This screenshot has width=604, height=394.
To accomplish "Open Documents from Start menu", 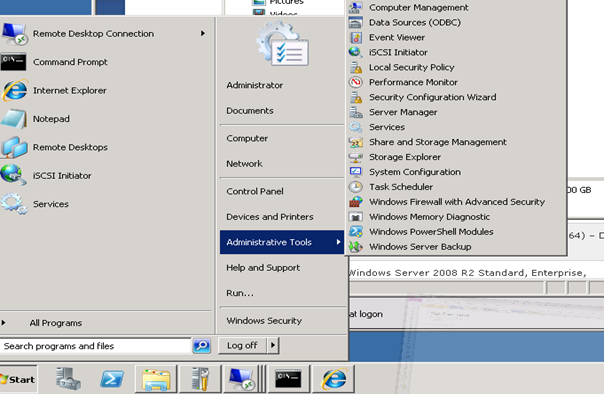I will point(250,111).
